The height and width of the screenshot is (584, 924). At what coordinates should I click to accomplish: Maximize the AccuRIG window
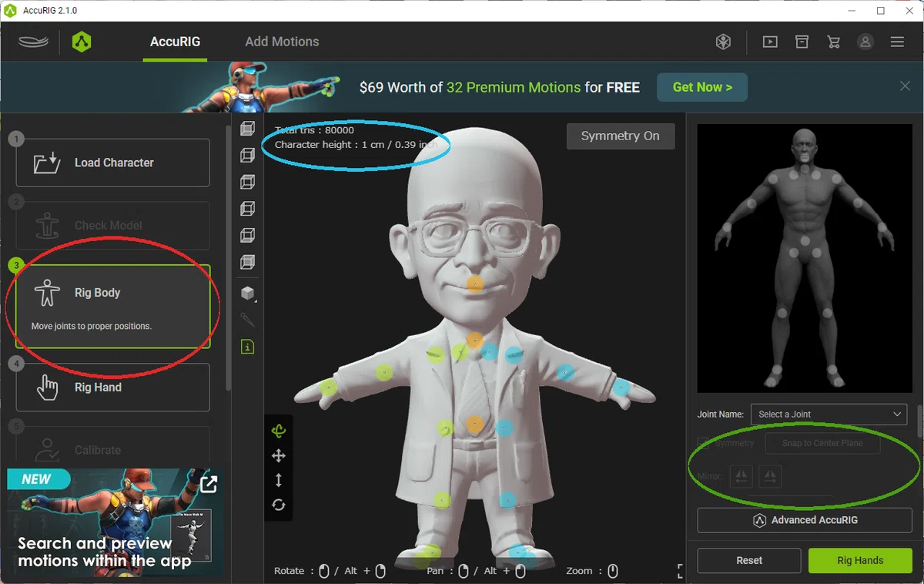coord(881,11)
